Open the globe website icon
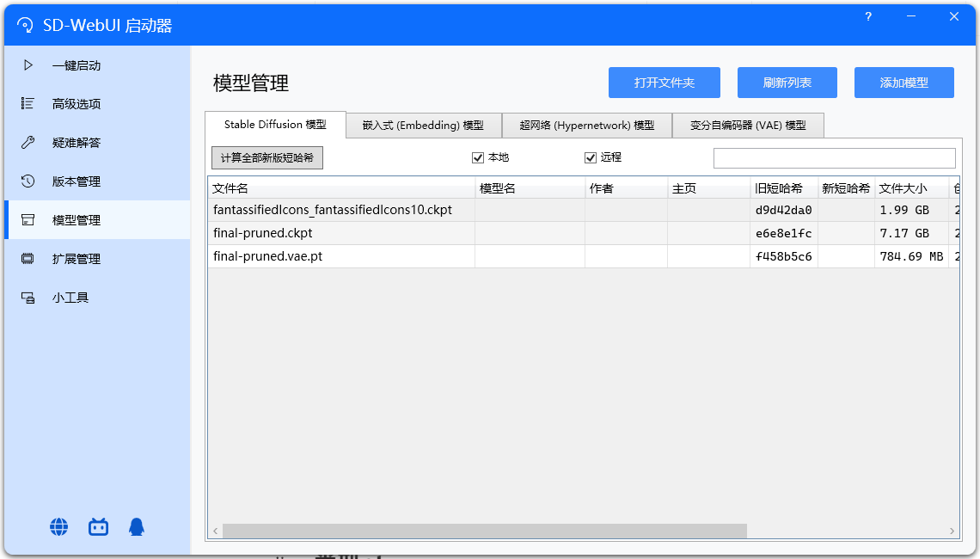This screenshot has height=559, width=980. (x=58, y=527)
